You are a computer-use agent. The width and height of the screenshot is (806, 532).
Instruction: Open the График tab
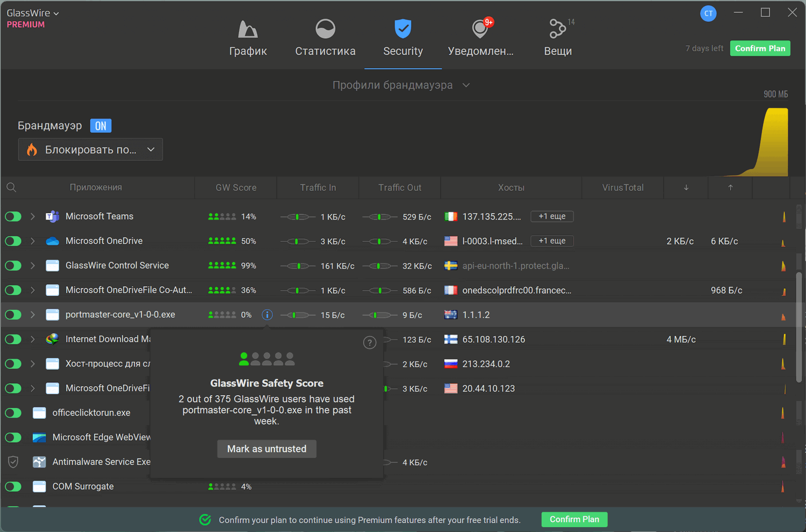248,39
